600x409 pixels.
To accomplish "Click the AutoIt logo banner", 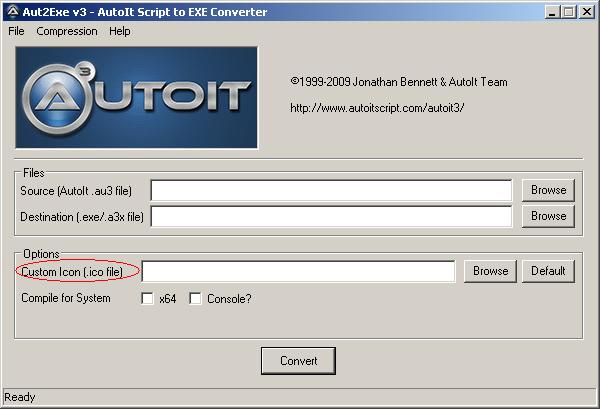I will [136, 96].
